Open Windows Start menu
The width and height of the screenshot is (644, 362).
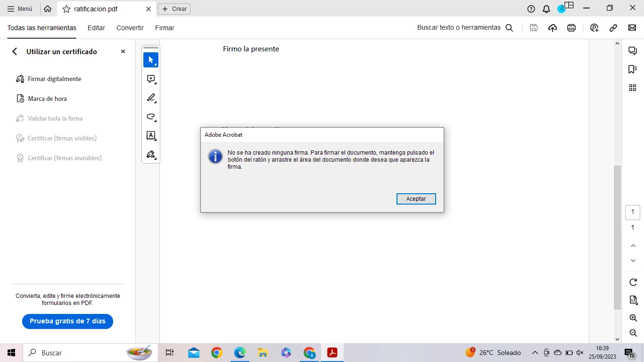11,353
